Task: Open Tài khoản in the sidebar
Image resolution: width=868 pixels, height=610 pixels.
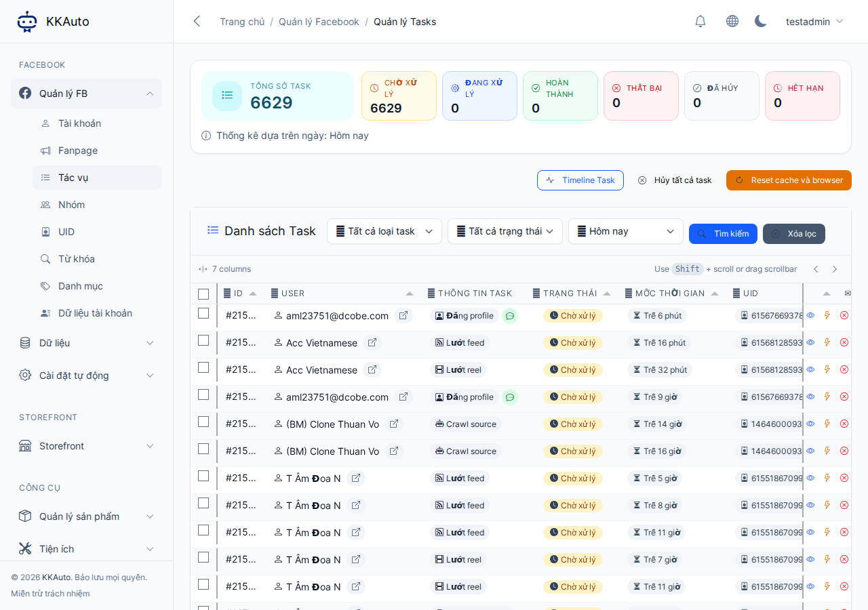Action: [97, 123]
